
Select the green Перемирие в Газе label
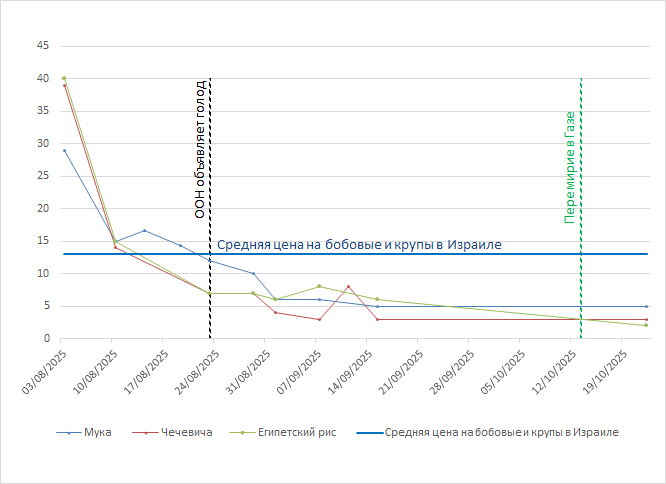[570, 166]
